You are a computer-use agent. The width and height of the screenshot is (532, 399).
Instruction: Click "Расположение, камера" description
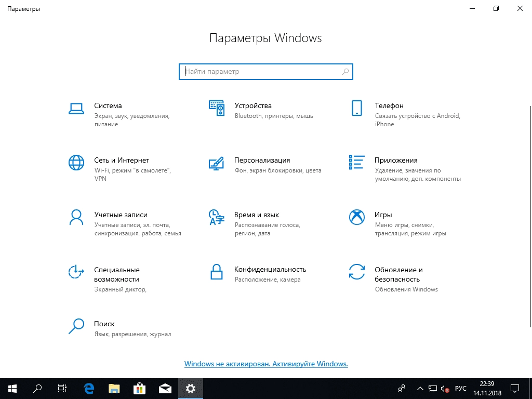pyautogui.click(x=268, y=280)
